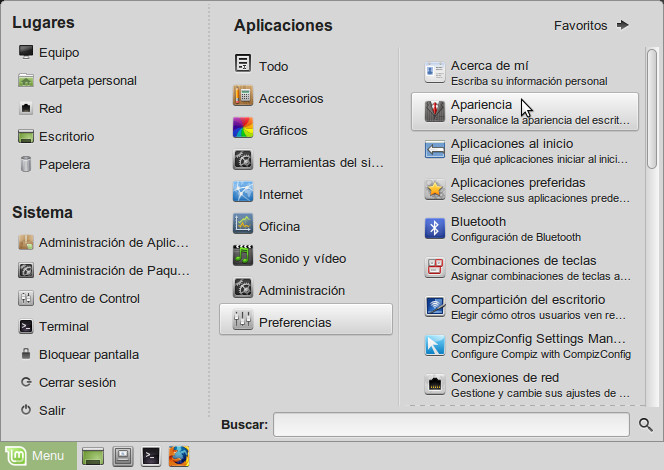This screenshot has width=664, height=470.
Task: Click the Internet category globe icon
Action: 242,194
